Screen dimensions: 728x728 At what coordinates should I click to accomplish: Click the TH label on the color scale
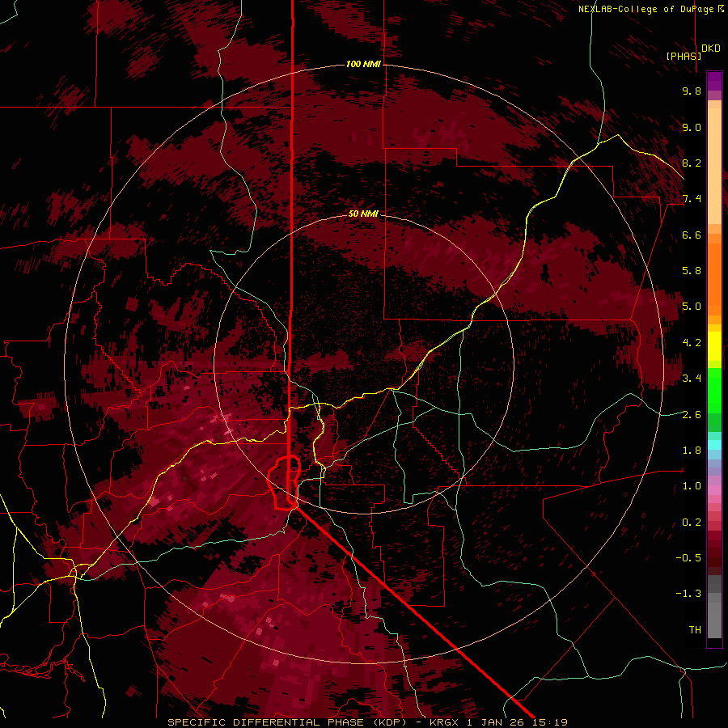[x=695, y=630]
